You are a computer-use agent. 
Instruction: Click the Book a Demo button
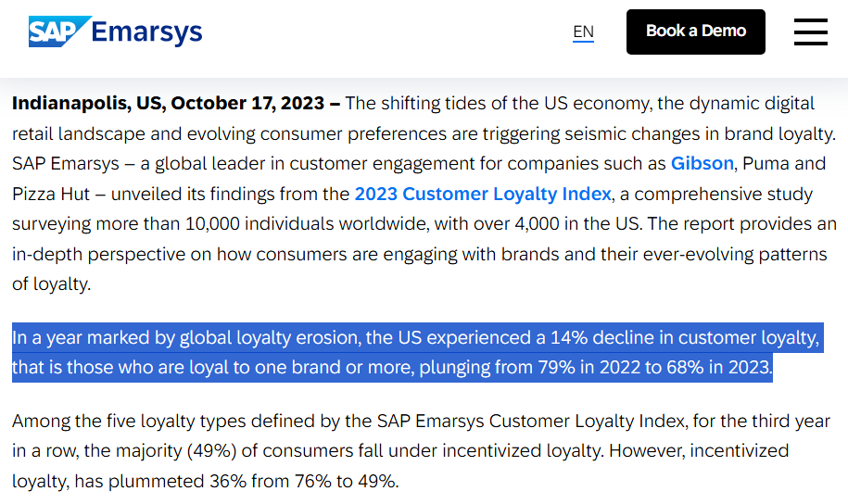pos(695,31)
